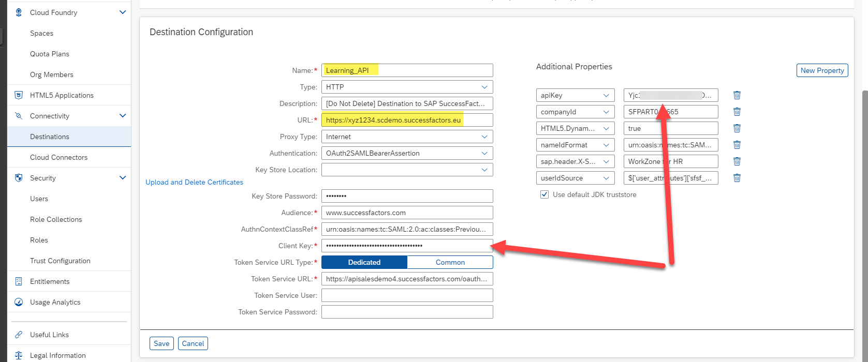The image size is (868, 362).
Task: Click the Save button
Action: (x=161, y=343)
